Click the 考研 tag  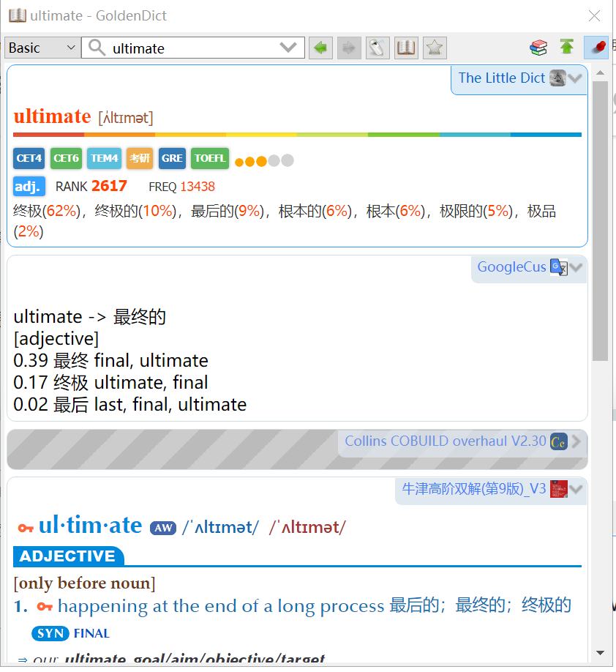tap(140, 158)
